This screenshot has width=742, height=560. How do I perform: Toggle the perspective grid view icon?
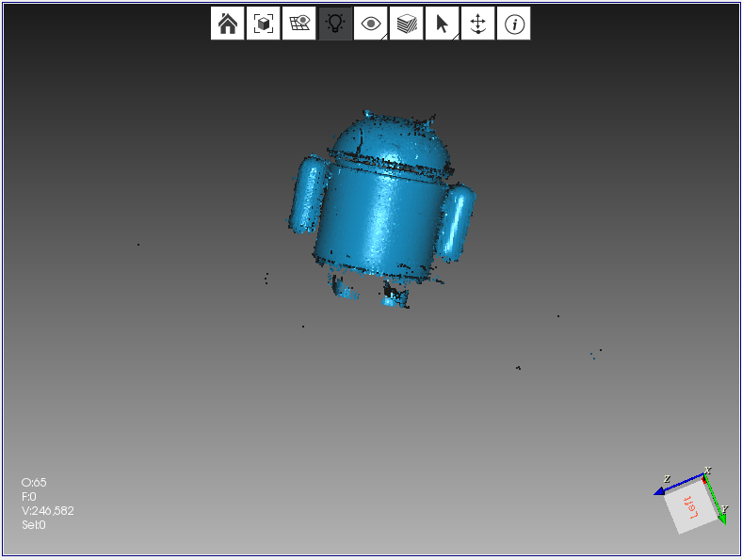coord(299,24)
